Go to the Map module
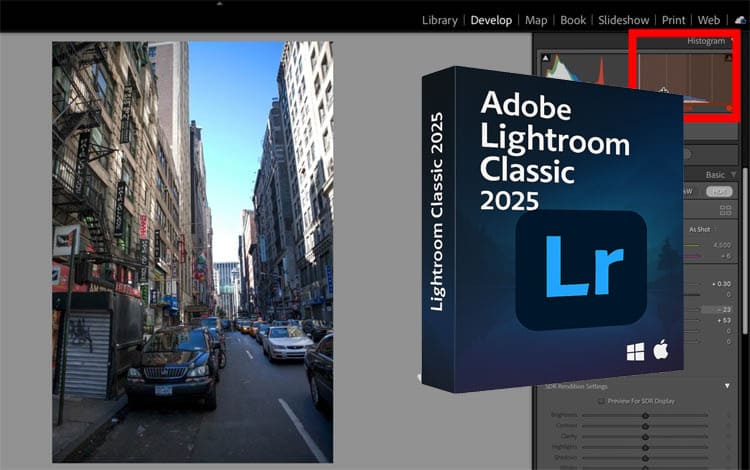This screenshot has height=470, width=750. point(536,20)
